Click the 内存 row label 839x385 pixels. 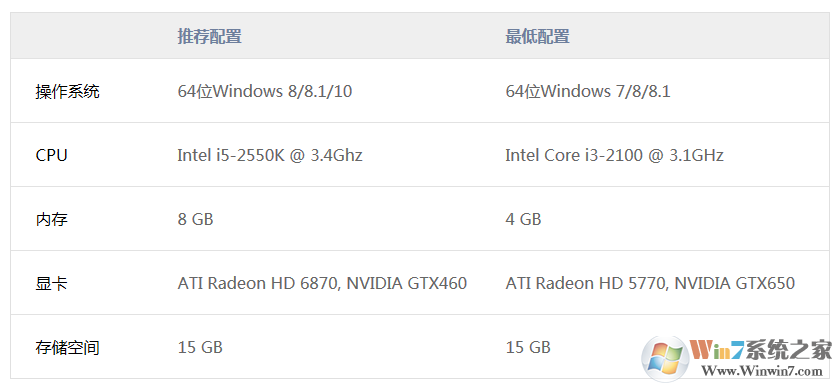pyautogui.click(x=51, y=219)
